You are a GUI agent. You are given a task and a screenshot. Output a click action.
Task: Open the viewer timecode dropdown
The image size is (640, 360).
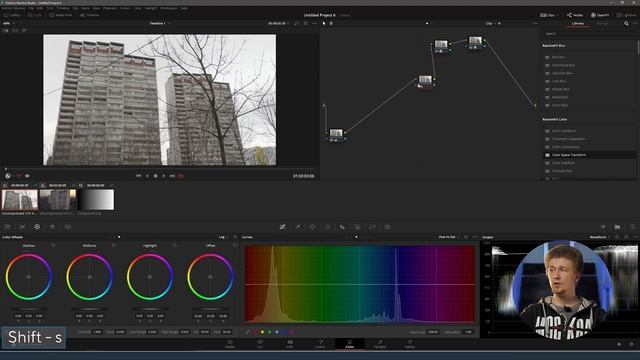point(279,24)
